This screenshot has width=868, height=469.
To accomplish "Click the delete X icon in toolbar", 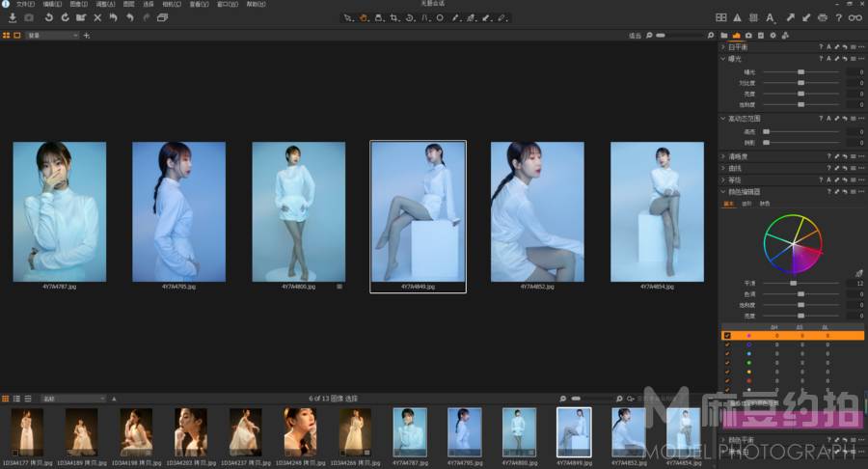I will pyautogui.click(x=97, y=17).
